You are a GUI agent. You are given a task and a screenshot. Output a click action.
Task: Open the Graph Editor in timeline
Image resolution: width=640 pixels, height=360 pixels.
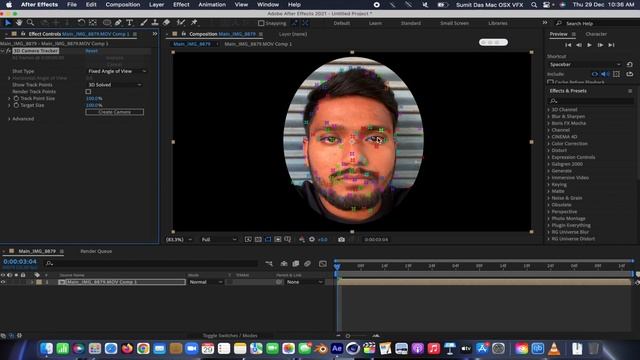coord(323,264)
